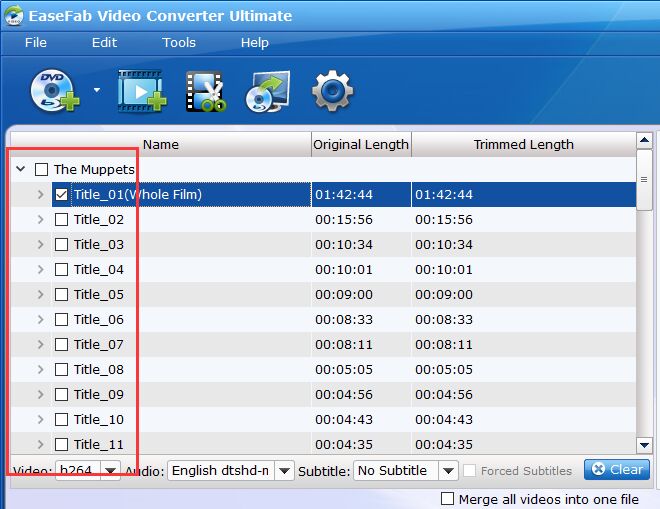660x509 pixels.
Task: Click original length 00:05:05 cell
Action: point(344,370)
